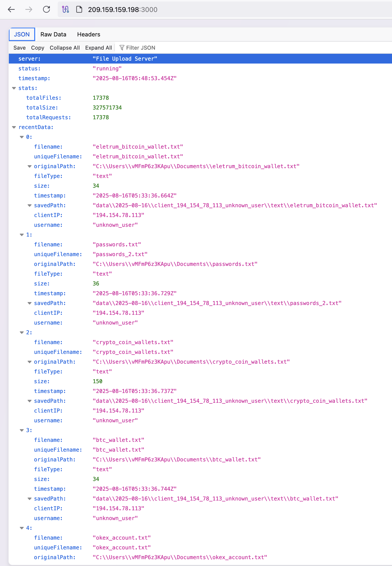Click filename value "okex_account.txt" in item 4
This screenshot has height=566, width=392.
coord(121,537)
